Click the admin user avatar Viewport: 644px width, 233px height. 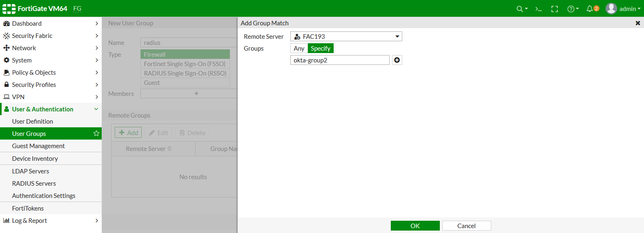click(x=611, y=9)
